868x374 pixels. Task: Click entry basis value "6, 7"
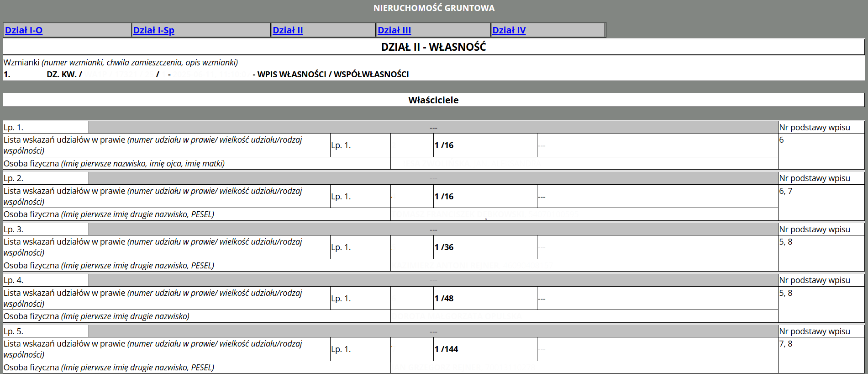(785, 191)
